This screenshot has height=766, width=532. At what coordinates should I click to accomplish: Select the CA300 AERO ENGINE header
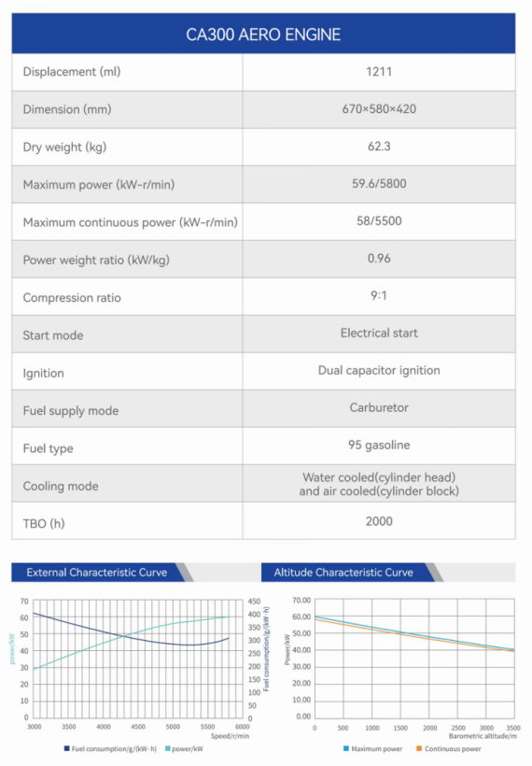coord(263,34)
